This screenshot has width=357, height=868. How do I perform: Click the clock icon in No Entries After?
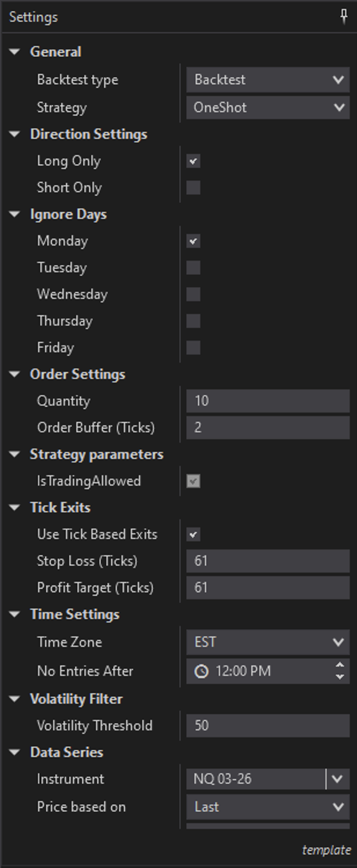tap(201, 671)
